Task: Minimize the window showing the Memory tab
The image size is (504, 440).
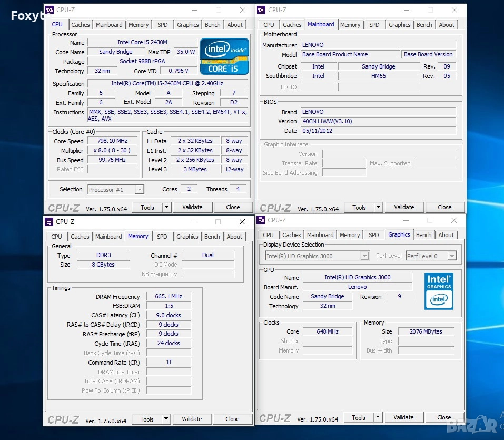Action: pyautogui.click(x=193, y=222)
